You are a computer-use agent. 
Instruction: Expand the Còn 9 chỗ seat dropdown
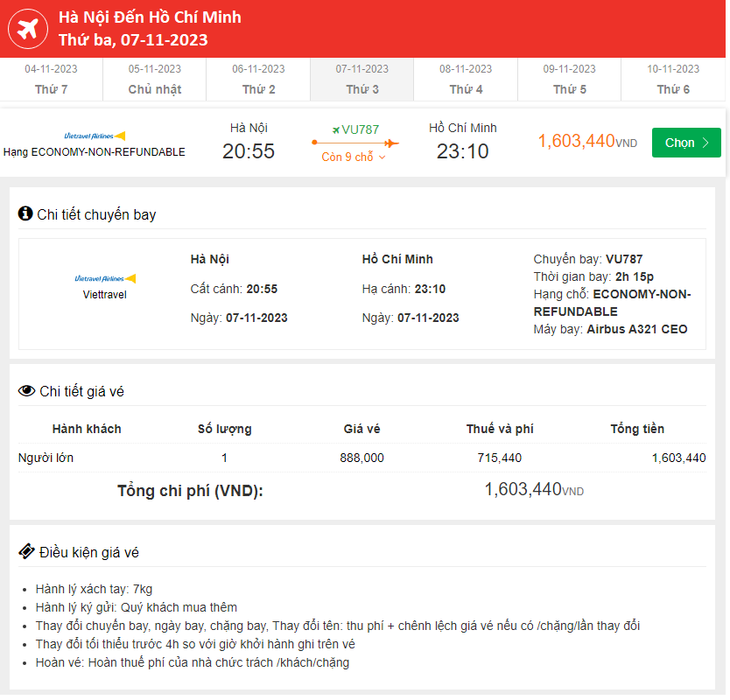354,157
